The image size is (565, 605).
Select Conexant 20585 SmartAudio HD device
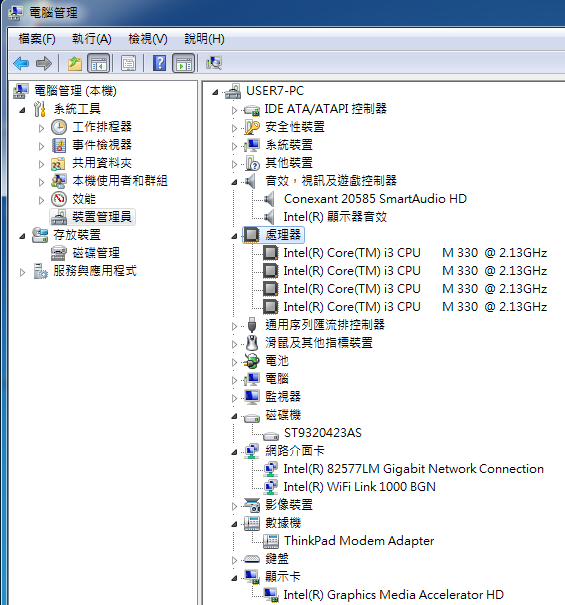[x=375, y=199]
